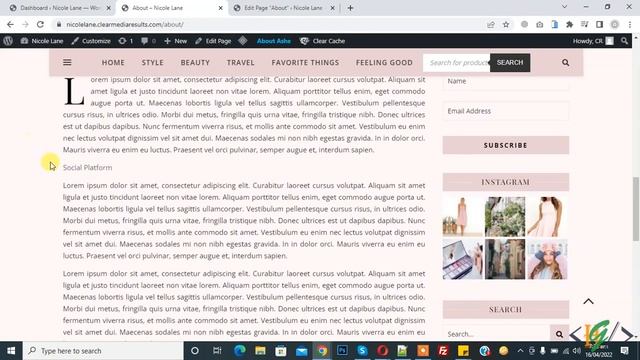The width and height of the screenshot is (640, 360).
Task: Click the scroll-to-top chevron arrow
Action: click(588, 302)
